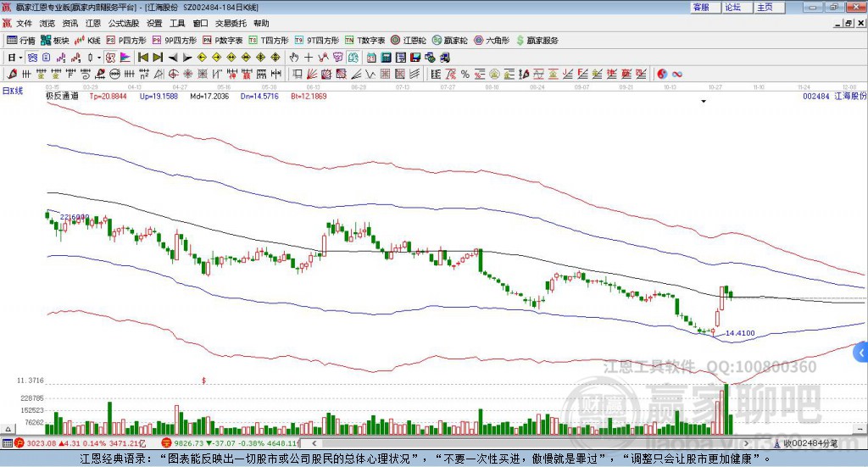
Task: Click the blue side-panel chevron arrow
Action: (x=861, y=353)
